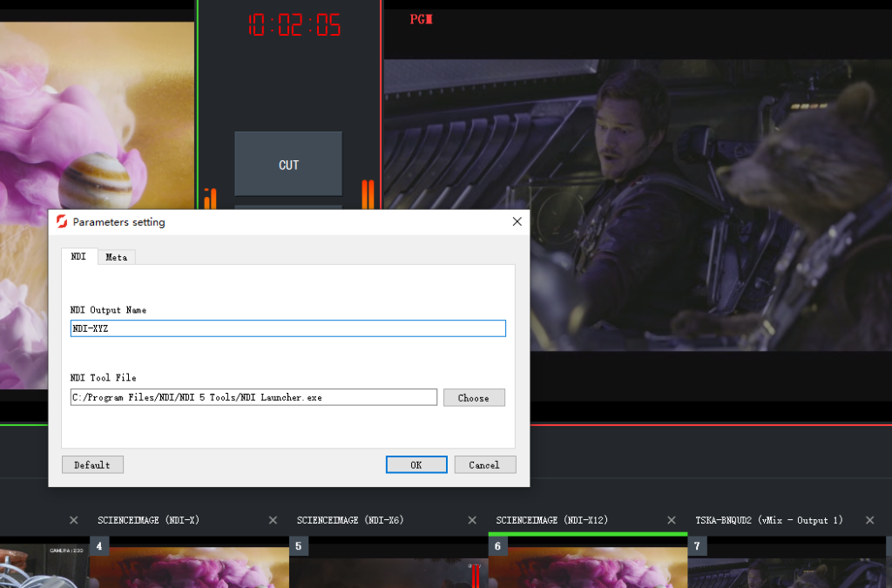Image resolution: width=892 pixels, height=588 pixels.
Task: Select source thumbnail number 7
Action: [787, 563]
